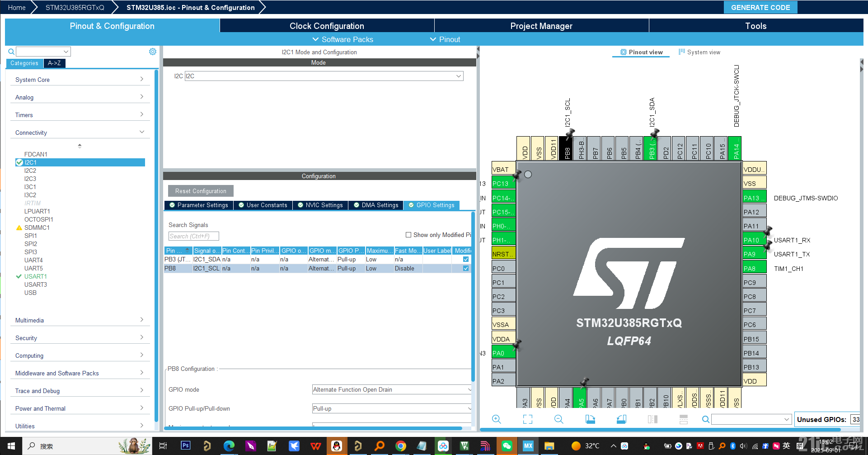The height and width of the screenshot is (455, 868).
Task: Open the Parameter Settings tab
Action: click(x=199, y=205)
